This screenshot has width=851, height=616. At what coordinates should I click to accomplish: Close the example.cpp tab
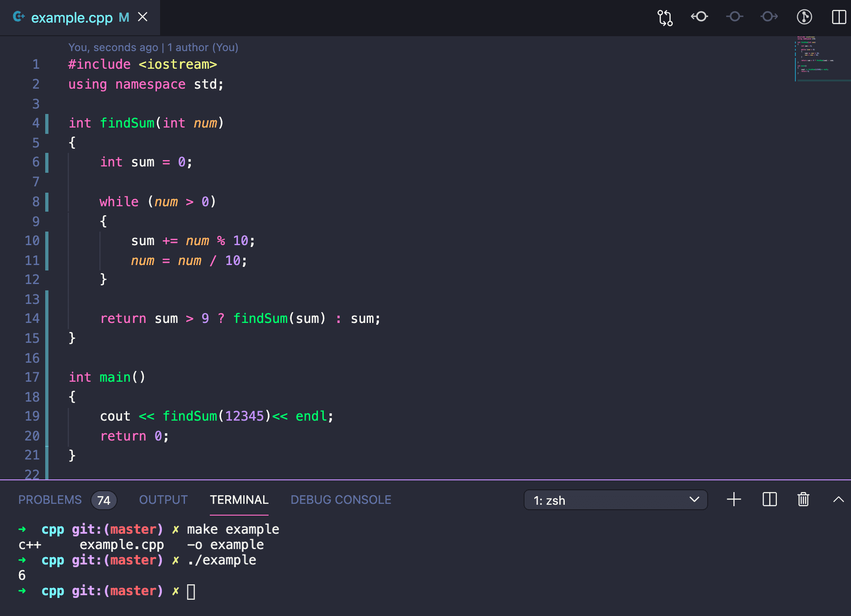[x=142, y=17]
